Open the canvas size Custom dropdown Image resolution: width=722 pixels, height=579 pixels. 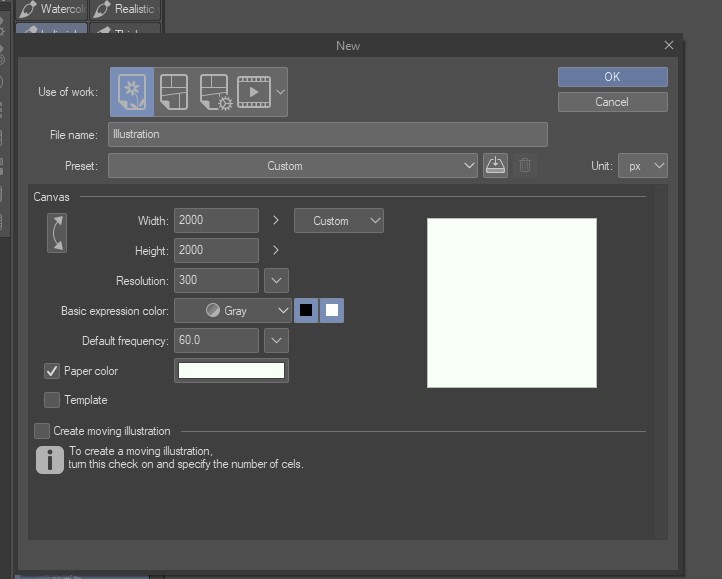pyautogui.click(x=339, y=221)
